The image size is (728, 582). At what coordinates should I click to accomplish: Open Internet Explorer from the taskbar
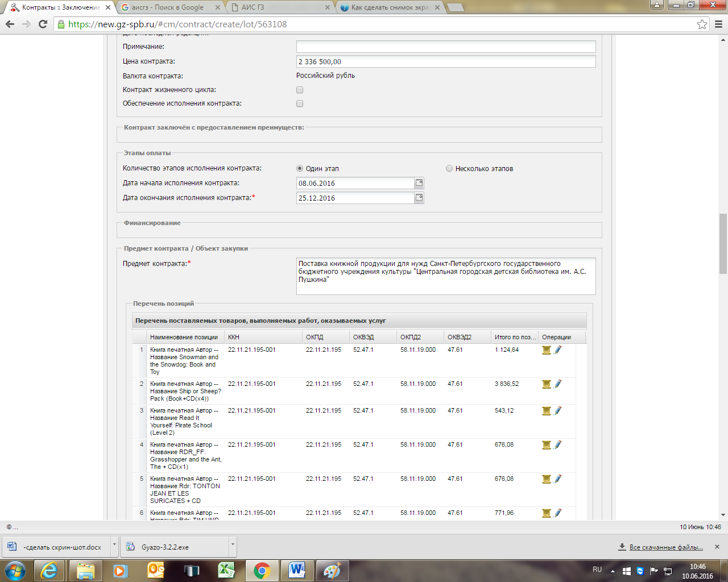click(x=50, y=571)
